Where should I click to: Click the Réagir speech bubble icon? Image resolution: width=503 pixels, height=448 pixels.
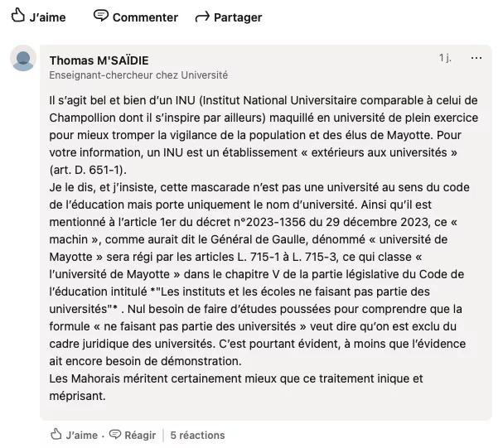115,434
